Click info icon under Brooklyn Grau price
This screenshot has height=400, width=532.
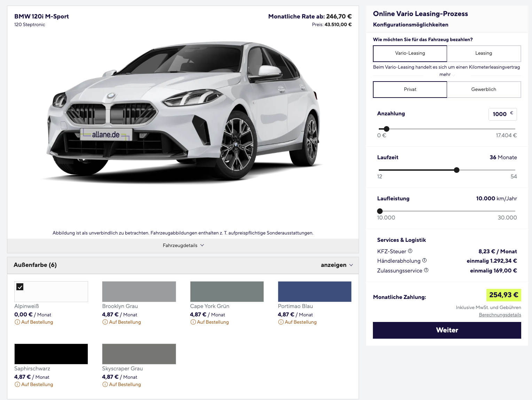point(105,322)
